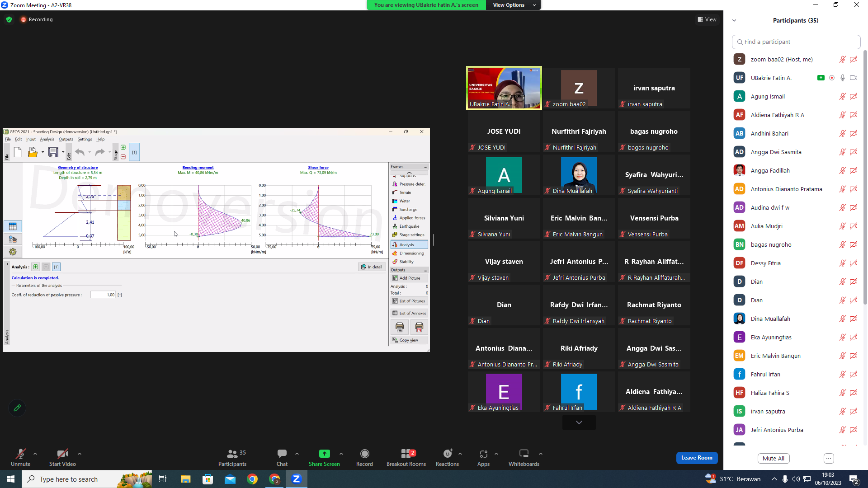Open Breakout Rooms
The height and width of the screenshot is (488, 868).
pyautogui.click(x=406, y=457)
